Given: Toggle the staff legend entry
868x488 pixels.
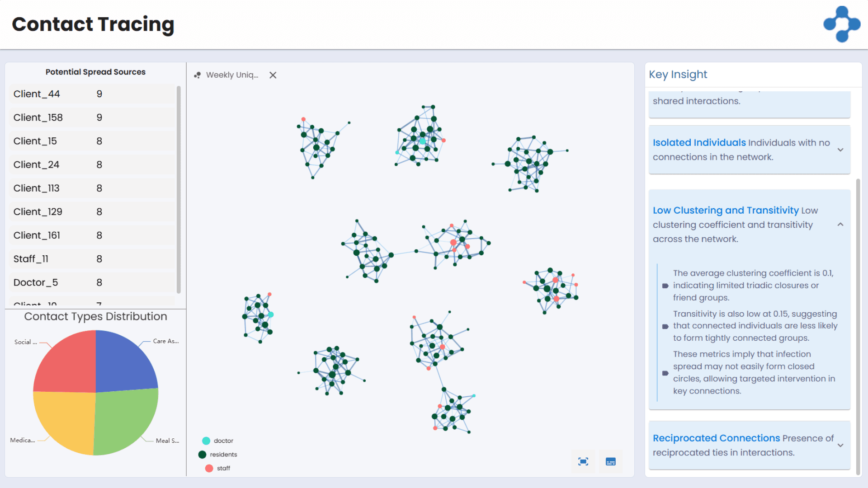Looking at the screenshot, I should pos(217,468).
